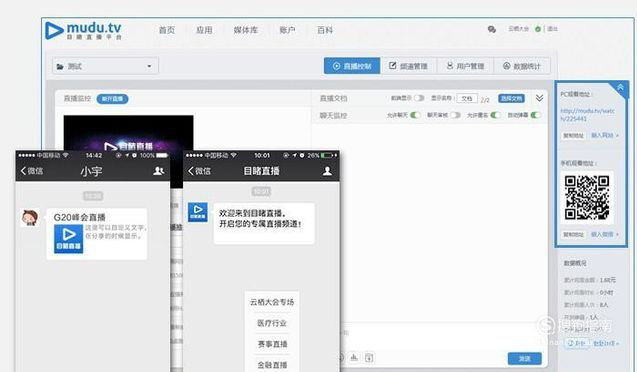The image size is (637, 372).
Task: Click the folder icon in 测试 dropdown
Action: 60,66
